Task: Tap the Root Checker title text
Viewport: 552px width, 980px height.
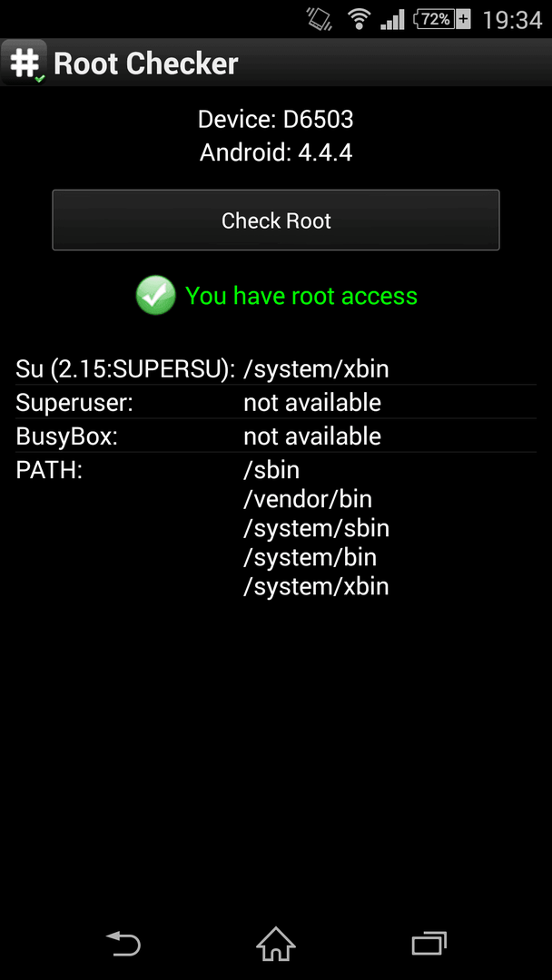Action: pyautogui.click(x=145, y=64)
